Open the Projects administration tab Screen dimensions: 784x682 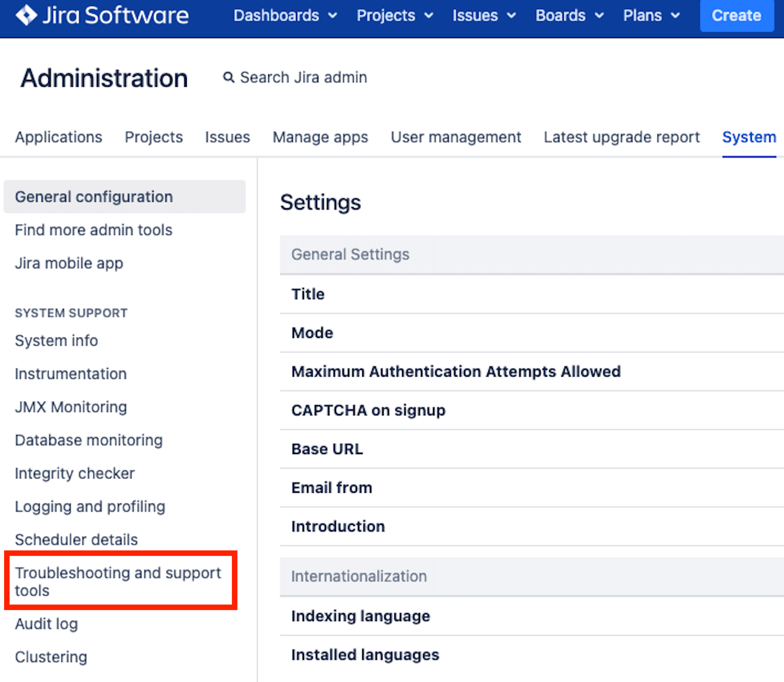[153, 137]
